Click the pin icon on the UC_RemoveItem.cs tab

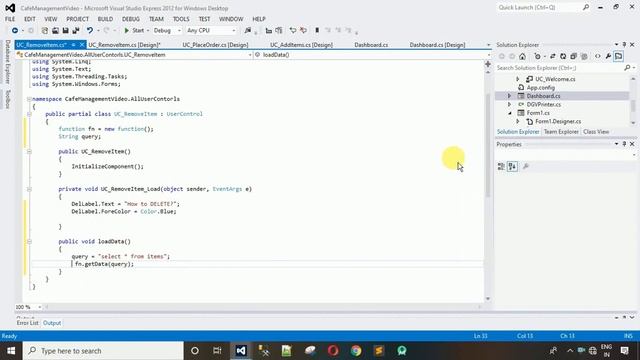tap(73, 45)
